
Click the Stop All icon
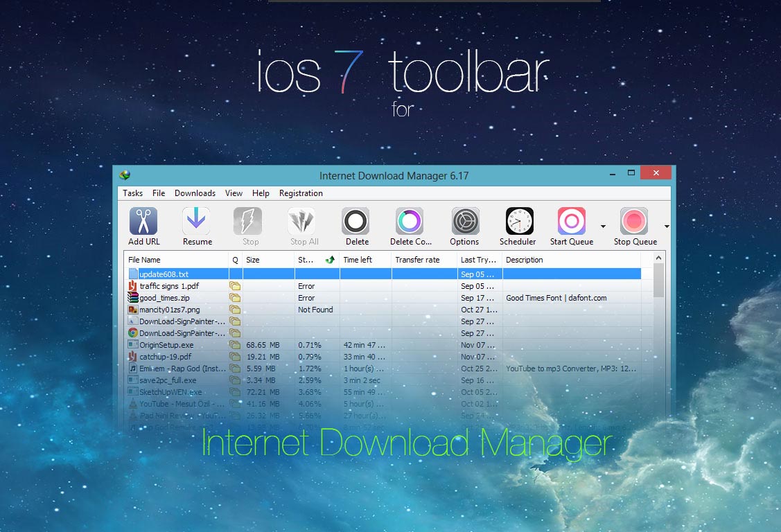302,220
